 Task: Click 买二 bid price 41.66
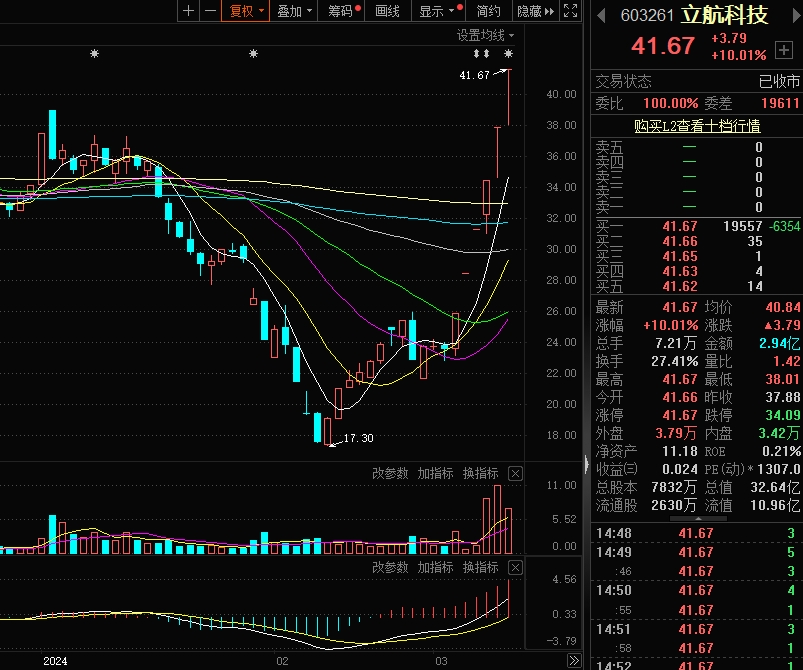680,241
